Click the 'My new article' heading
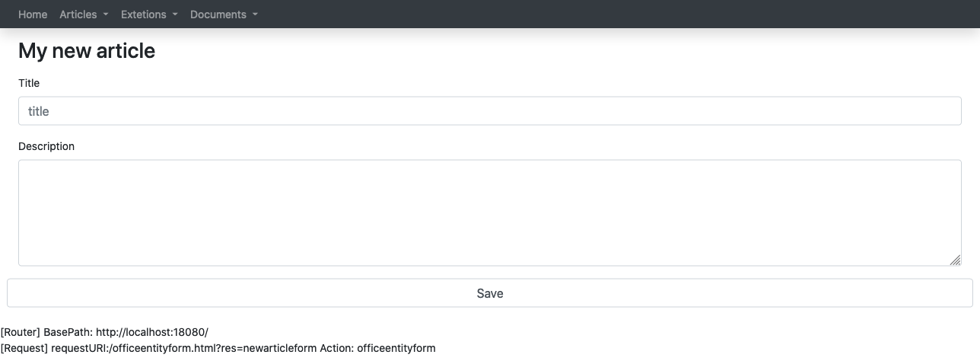 (x=87, y=51)
